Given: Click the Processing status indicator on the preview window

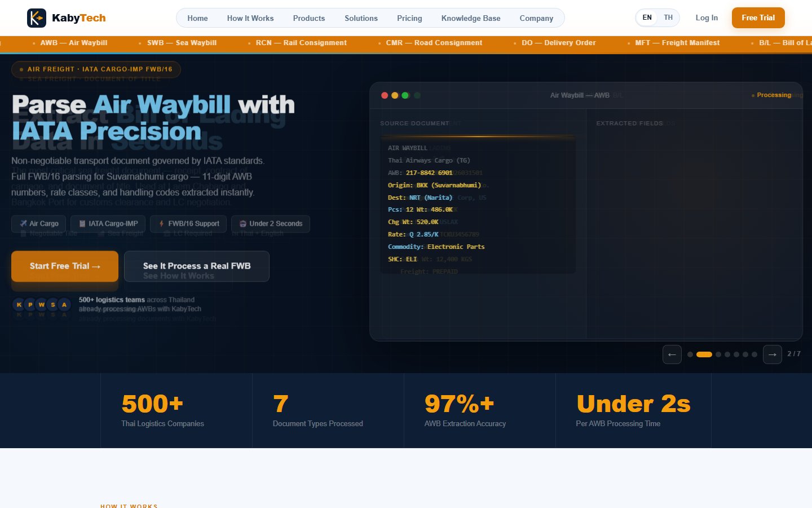Looking at the screenshot, I should click(773, 95).
